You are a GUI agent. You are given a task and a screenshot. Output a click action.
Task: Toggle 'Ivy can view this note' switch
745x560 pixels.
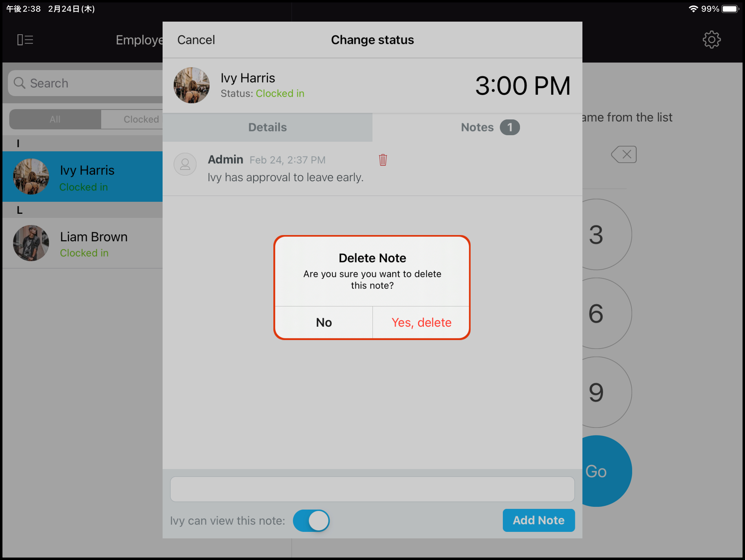pyautogui.click(x=311, y=520)
